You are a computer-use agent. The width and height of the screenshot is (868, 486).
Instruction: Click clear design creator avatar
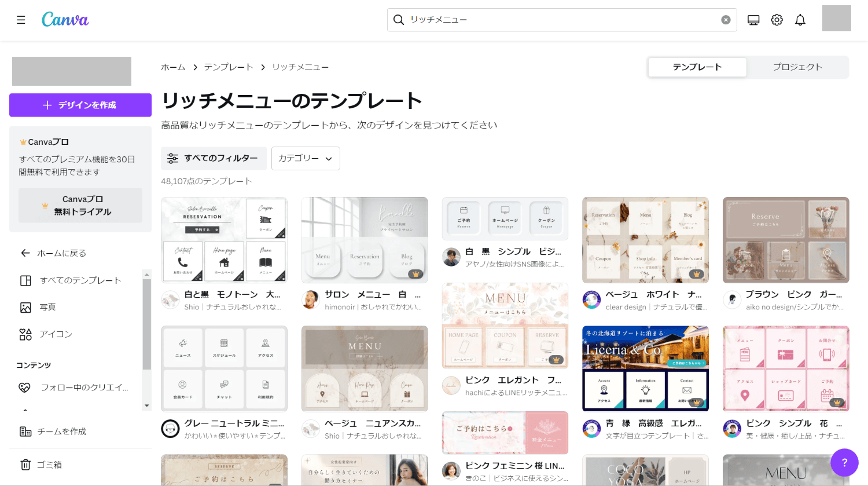591,300
